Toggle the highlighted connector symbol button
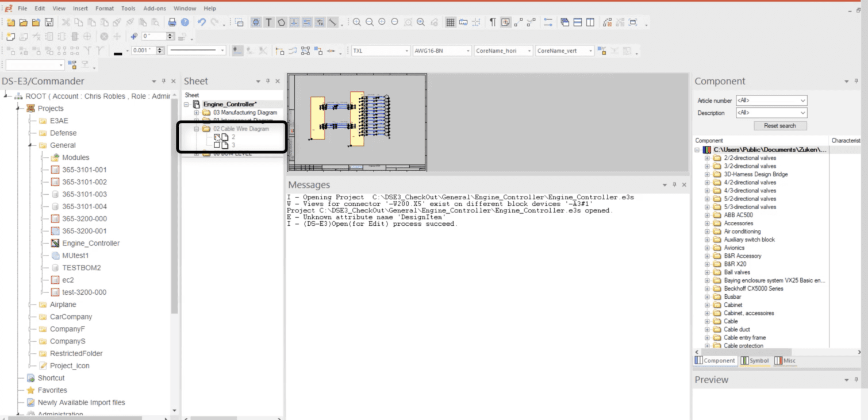The width and height of the screenshot is (868, 420). [x=256, y=22]
